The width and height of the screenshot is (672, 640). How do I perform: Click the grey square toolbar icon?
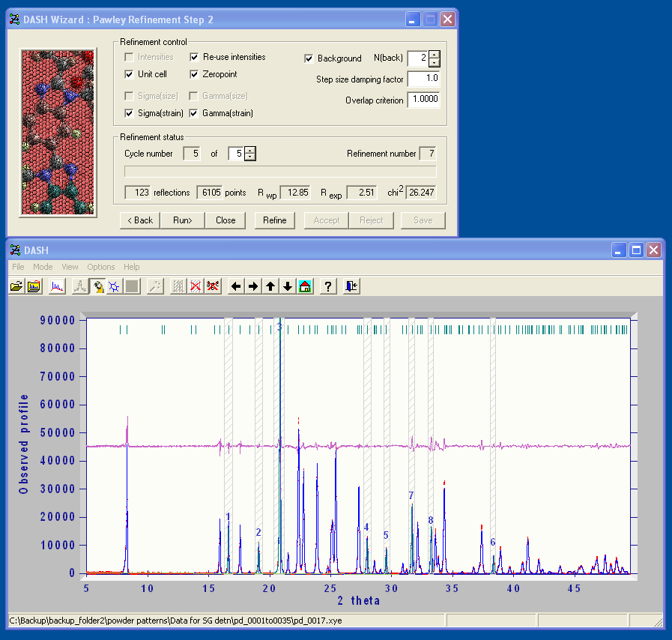pyautogui.click(x=132, y=286)
